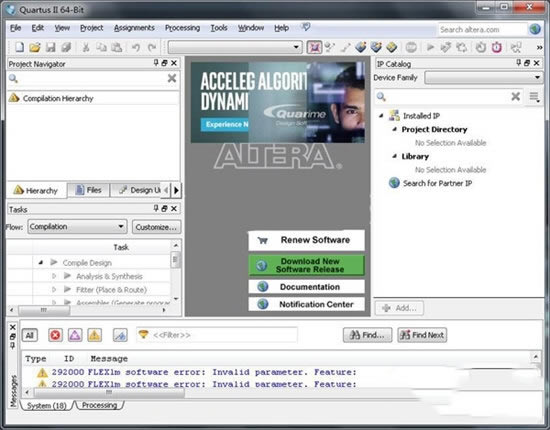Toggle the All messages filter button
Viewport: 550px width, 430px height.
coord(30,335)
